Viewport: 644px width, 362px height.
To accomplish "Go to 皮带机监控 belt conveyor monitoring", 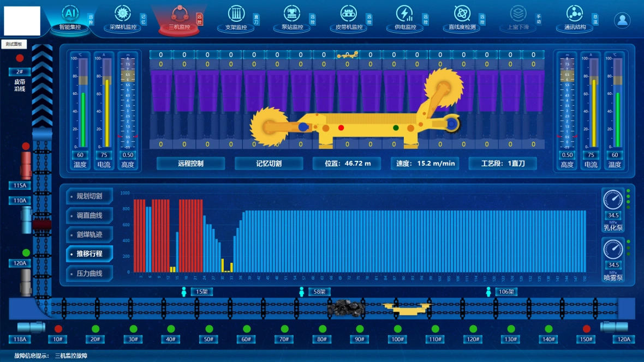I will [349, 14].
